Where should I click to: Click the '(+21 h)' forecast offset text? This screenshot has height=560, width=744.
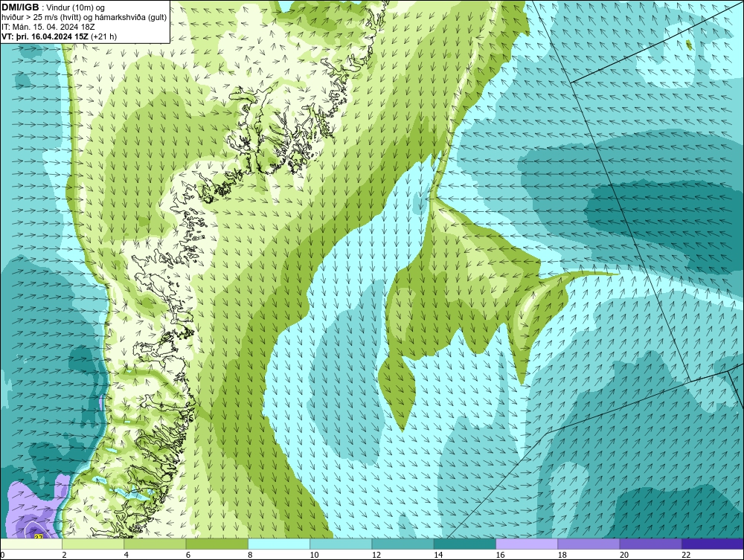[104, 36]
